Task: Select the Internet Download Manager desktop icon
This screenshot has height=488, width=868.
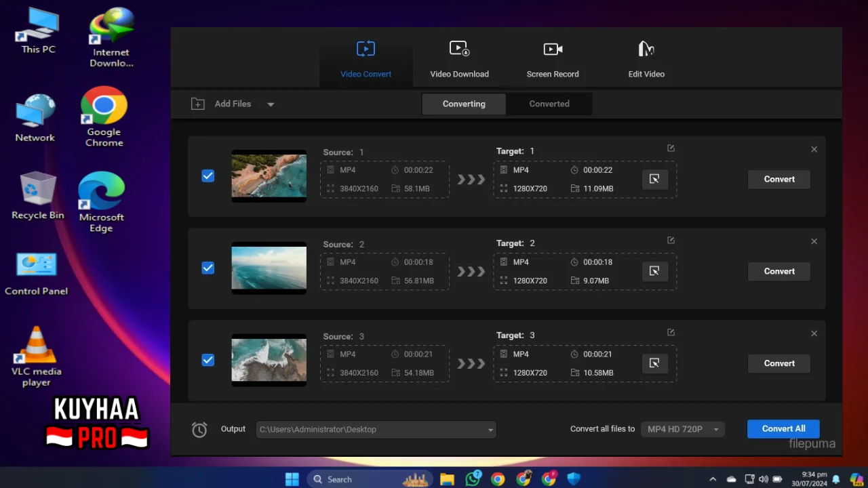Action: pyautogui.click(x=111, y=37)
